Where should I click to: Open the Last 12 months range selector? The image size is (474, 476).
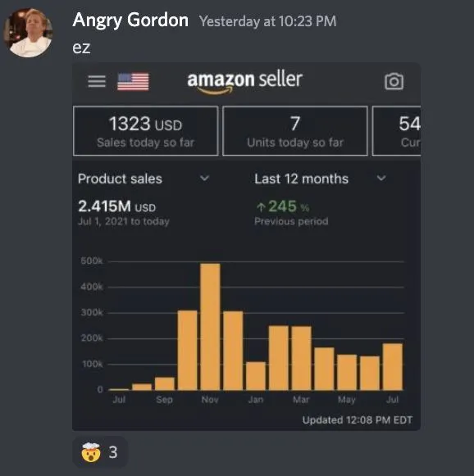pyautogui.click(x=321, y=179)
